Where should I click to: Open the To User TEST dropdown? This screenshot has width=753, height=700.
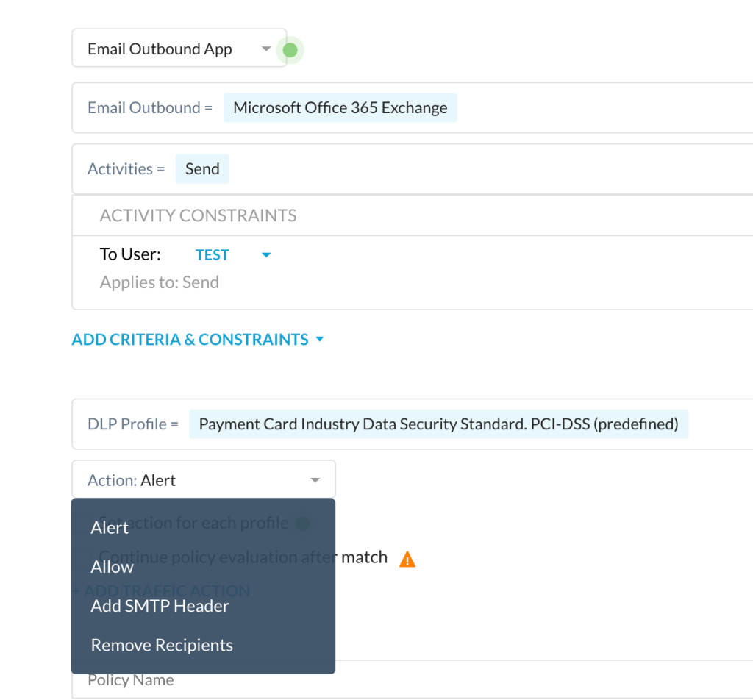pyautogui.click(x=233, y=255)
